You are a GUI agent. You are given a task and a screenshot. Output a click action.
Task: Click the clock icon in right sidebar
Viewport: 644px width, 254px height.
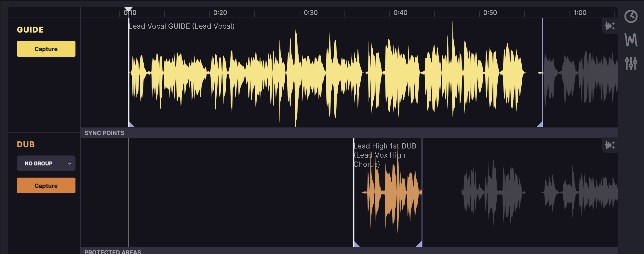(631, 16)
